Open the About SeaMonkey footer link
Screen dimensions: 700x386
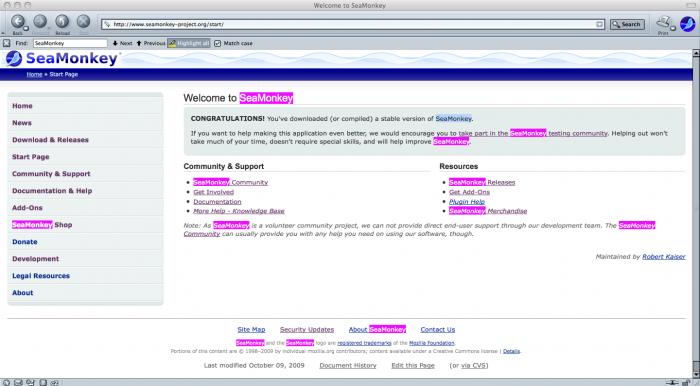click(x=377, y=329)
